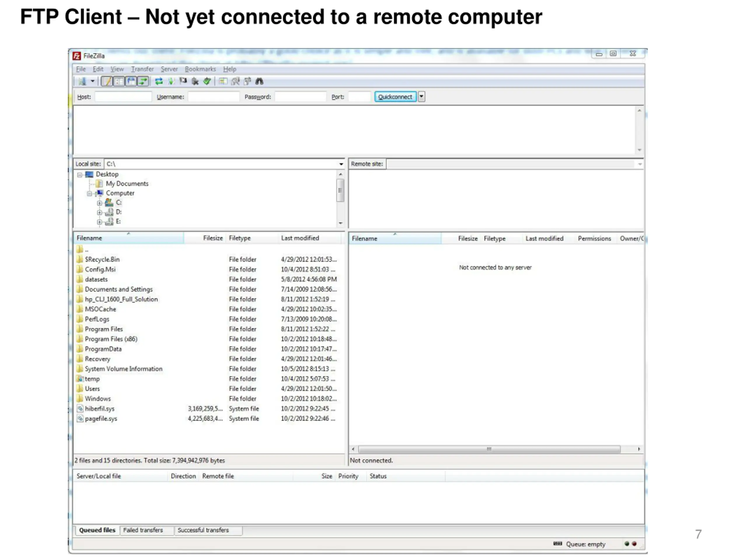Select the Users folder icon
747x560 pixels.
coord(80,388)
